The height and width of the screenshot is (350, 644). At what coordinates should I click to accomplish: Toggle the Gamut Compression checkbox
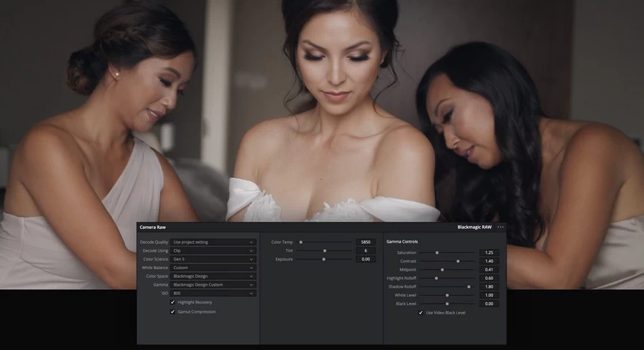(172, 311)
